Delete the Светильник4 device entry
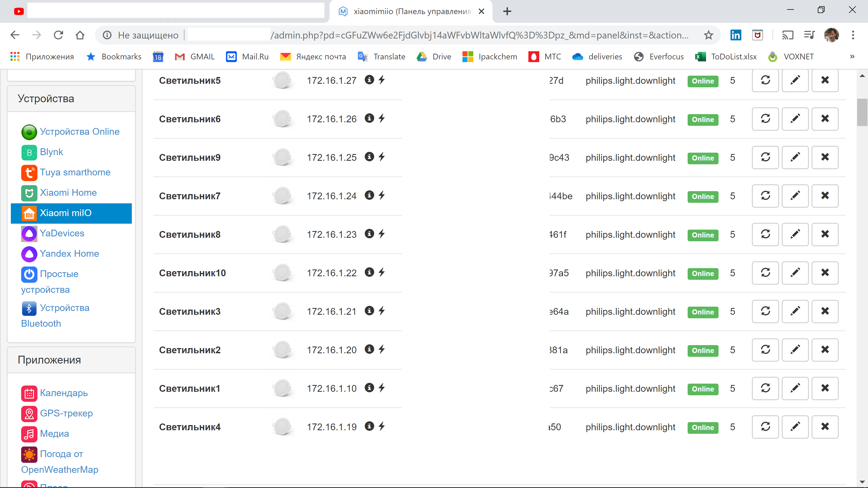 click(x=825, y=427)
